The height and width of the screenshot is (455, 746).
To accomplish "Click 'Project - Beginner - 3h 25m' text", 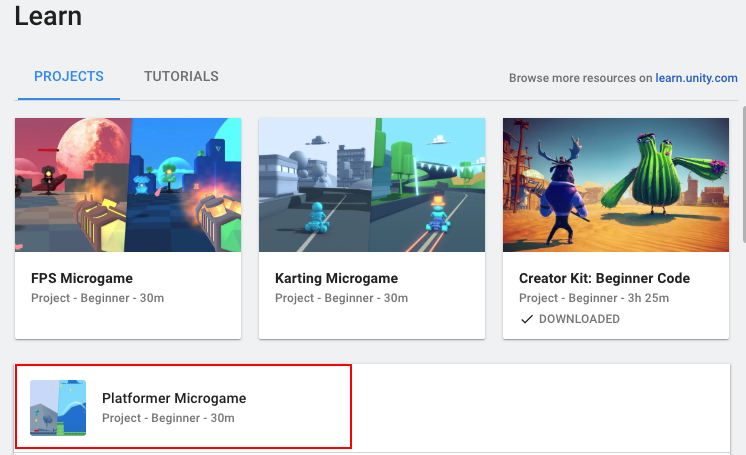I will (x=594, y=298).
